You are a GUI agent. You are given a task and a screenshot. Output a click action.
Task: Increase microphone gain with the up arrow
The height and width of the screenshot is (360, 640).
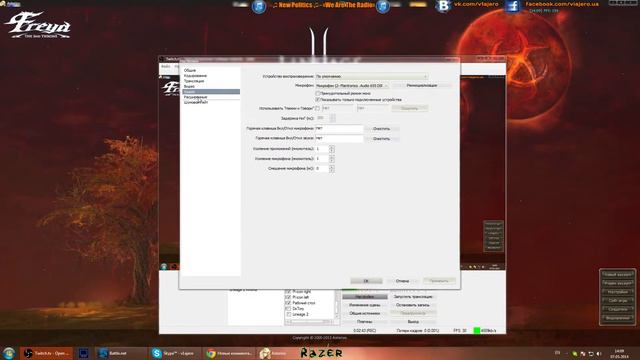[x=332, y=157]
